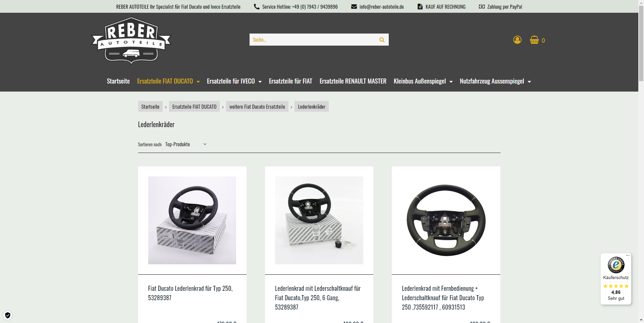
Task: Expand the Kleinbus Außenspiegel menu arrow
Action: pos(451,82)
